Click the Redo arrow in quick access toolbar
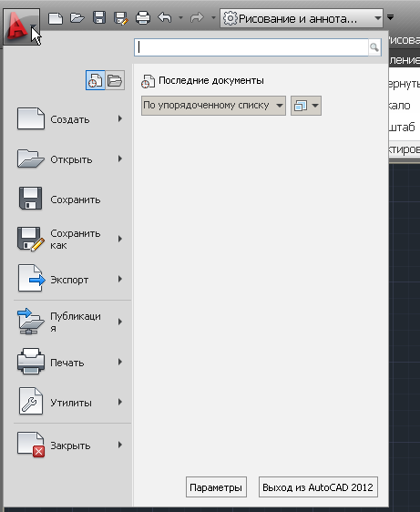The width and height of the screenshot is (420, 512). [x=197, y=17]
